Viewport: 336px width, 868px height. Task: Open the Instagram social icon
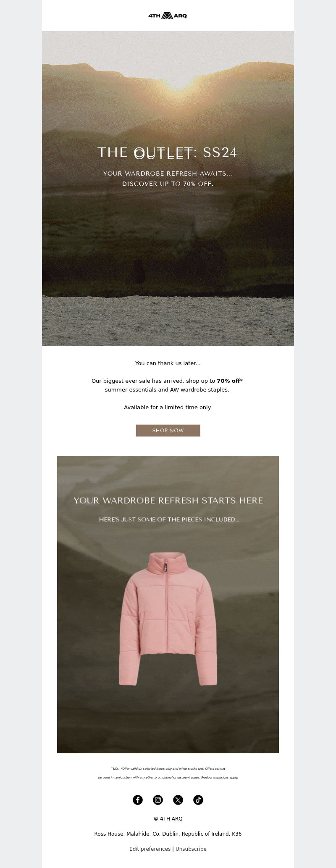(x=158, y=800)
